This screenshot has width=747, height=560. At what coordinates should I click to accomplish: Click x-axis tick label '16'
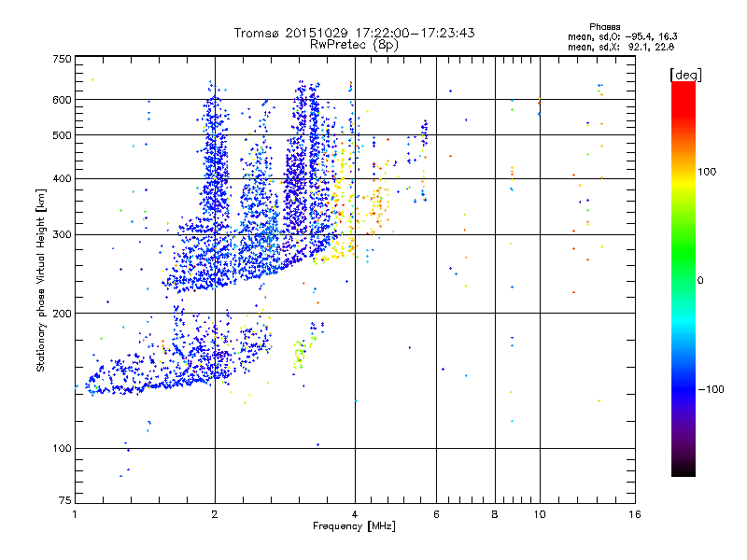coord(635,514)
